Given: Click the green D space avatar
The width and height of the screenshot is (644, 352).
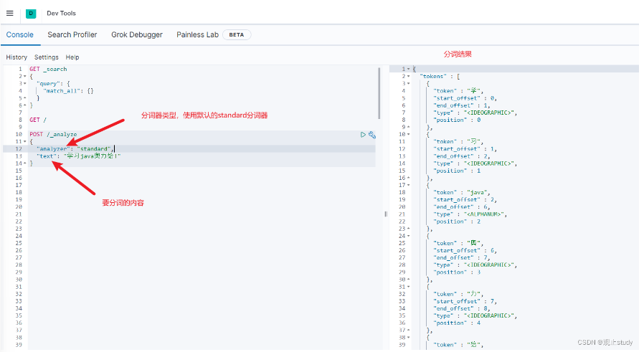Looking at the screenshot, I should [x=31, y=13].
